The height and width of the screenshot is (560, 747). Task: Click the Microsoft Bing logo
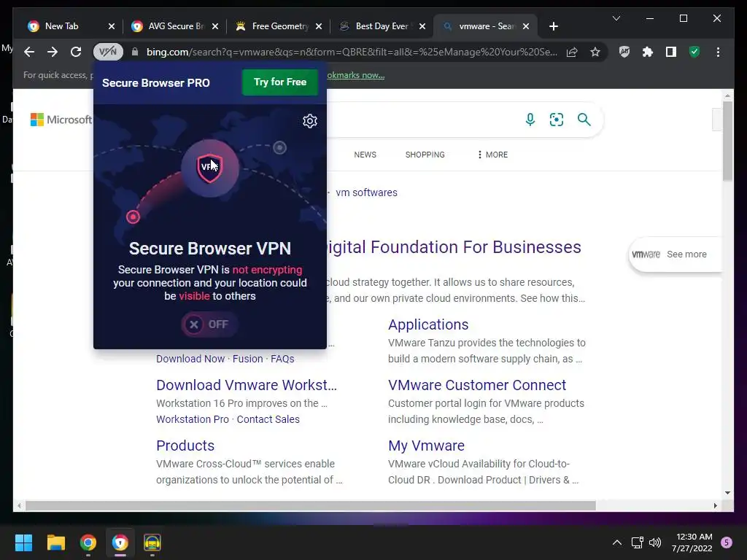click(x=61, y=120)
